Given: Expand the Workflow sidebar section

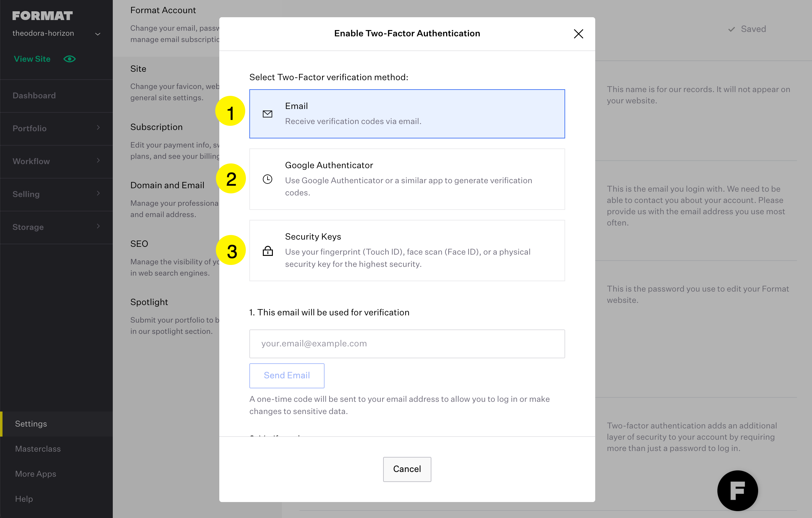Looking at the screenshot, I should tap(56, 161).
